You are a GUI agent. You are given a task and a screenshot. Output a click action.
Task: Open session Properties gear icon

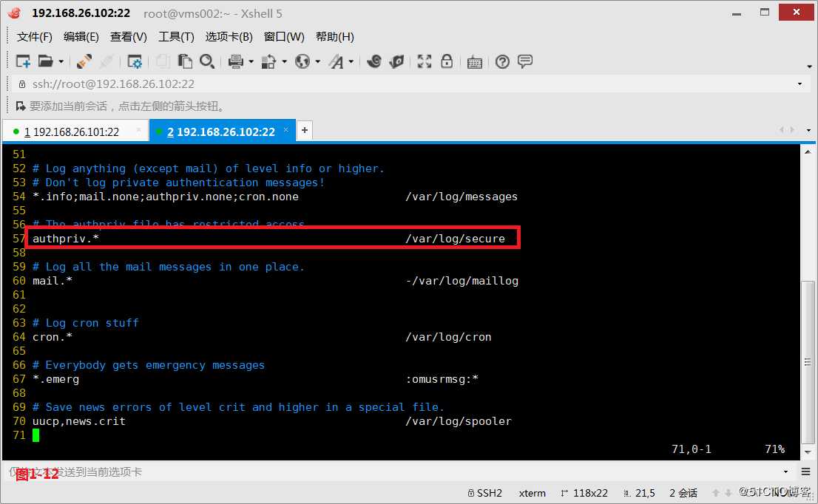135,62
